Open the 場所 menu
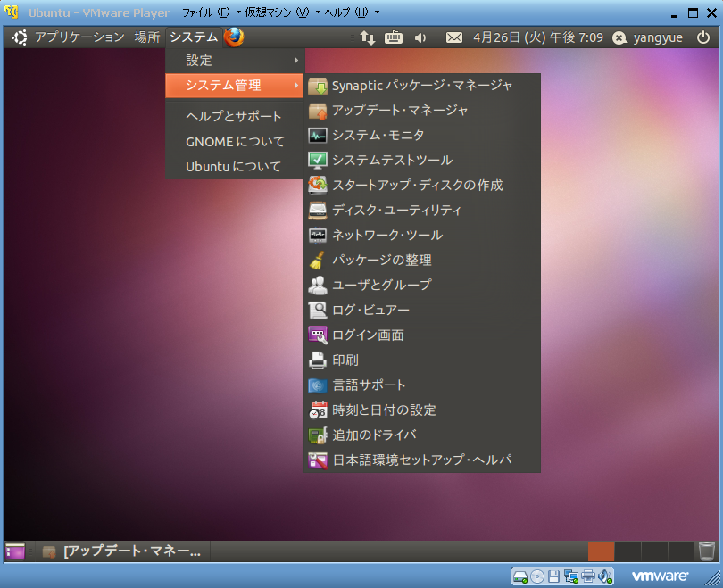This screenshot has height=588, width=723. pyautogui.click(x=147, y=37)
